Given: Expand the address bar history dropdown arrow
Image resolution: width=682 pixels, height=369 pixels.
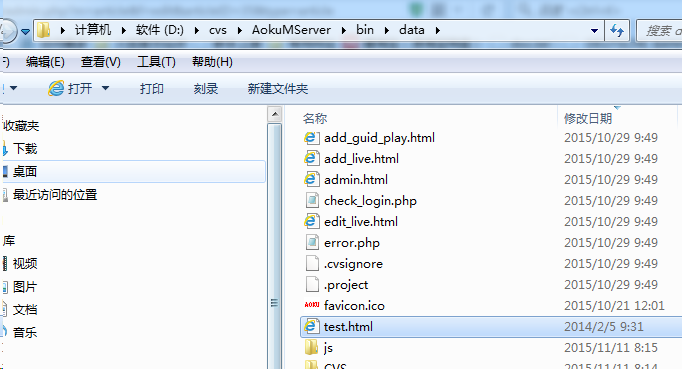Looking at the screenshot, I should (594, 30).
